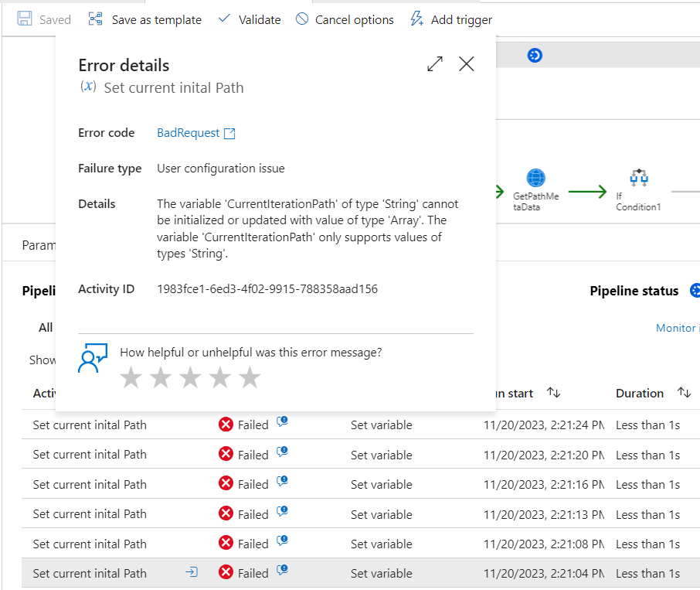Click the Duration column header
Viewport: 700px width, 590px height.
(x=639, y=393)
